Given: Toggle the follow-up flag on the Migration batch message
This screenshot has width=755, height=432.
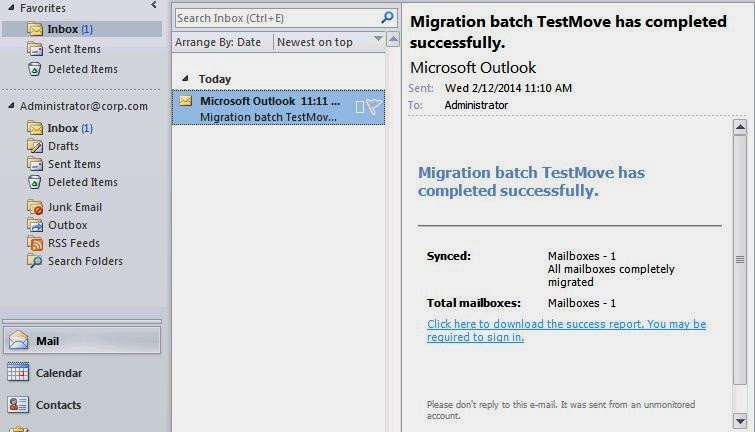Looking at the screenshot, I should 374,106.
